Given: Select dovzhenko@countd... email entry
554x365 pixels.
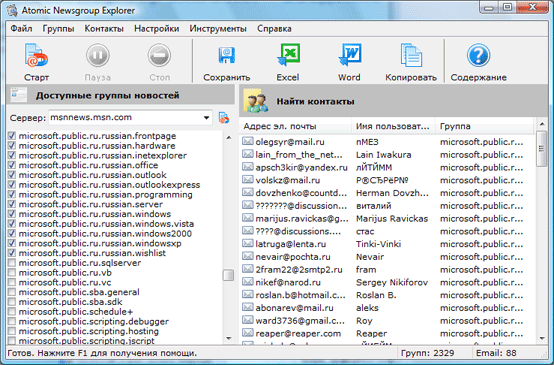Looking at the screenshot, I should coord(301,193).
